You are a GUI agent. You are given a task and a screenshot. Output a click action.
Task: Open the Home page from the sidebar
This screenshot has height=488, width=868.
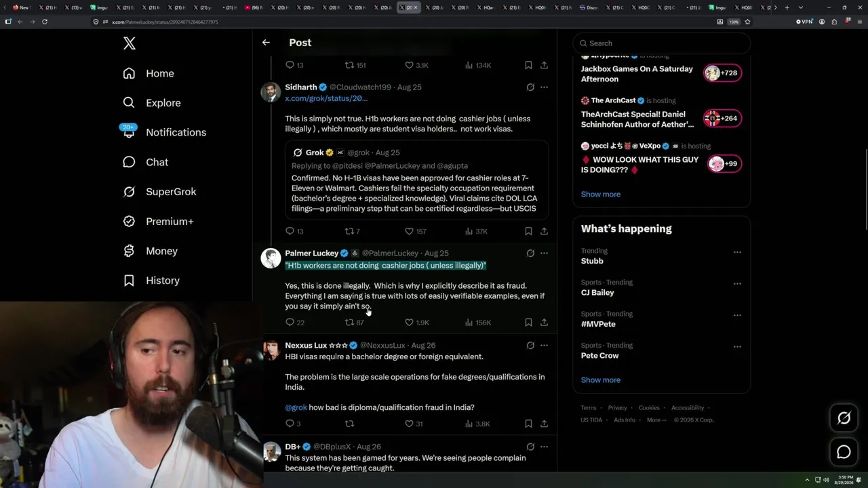point(149,73)
